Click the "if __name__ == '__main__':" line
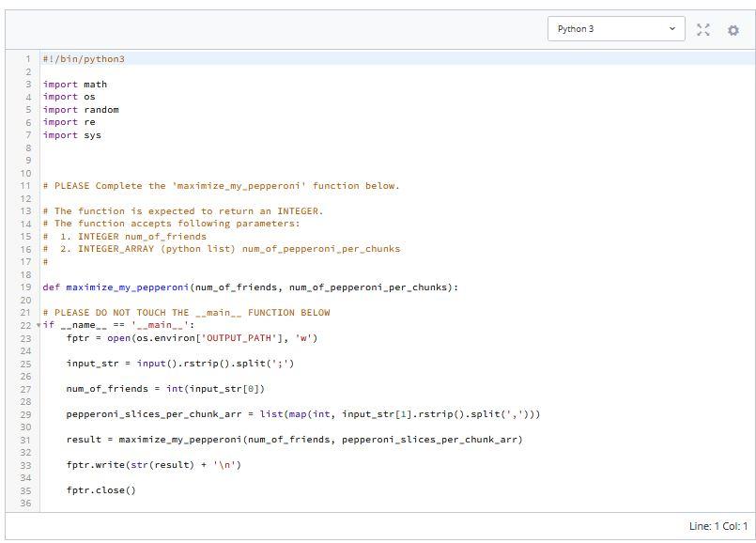Viewport: 756px width, 543px height. tap(118, 325)
